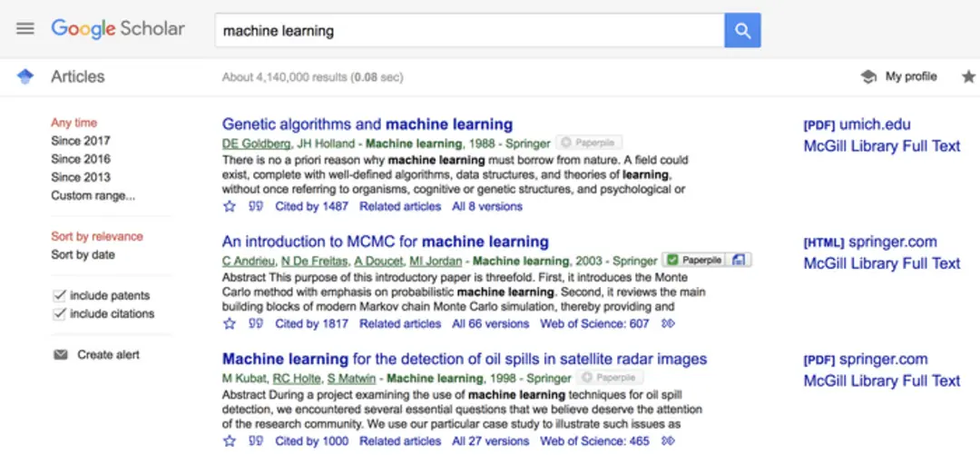Click the My profile link
The image size is (980, 455).
click(x=911, y=77)
